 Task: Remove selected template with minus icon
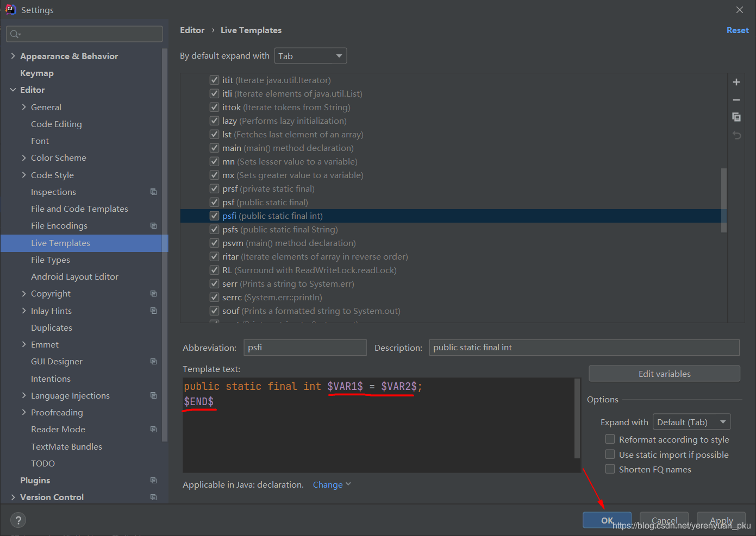click(x=736, y=100)
